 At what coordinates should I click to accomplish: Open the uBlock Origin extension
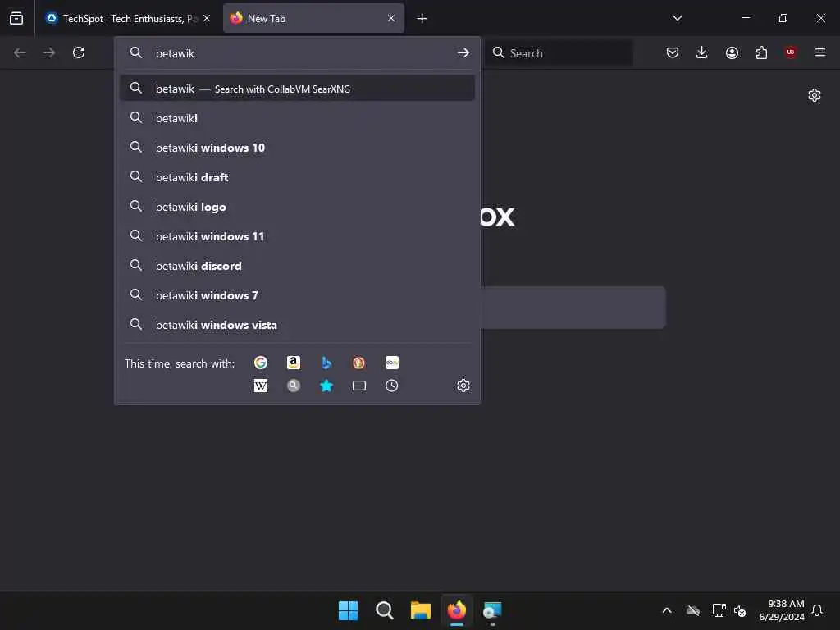[791, 52]
